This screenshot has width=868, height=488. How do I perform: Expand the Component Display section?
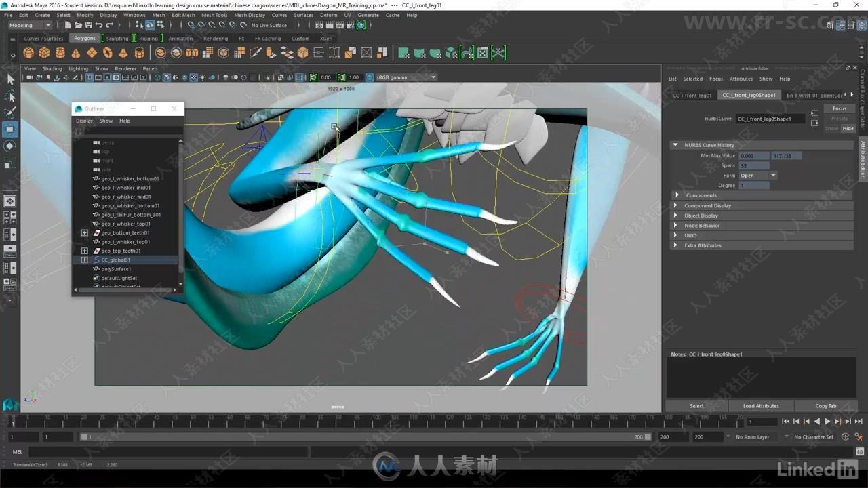click(675, 205)
